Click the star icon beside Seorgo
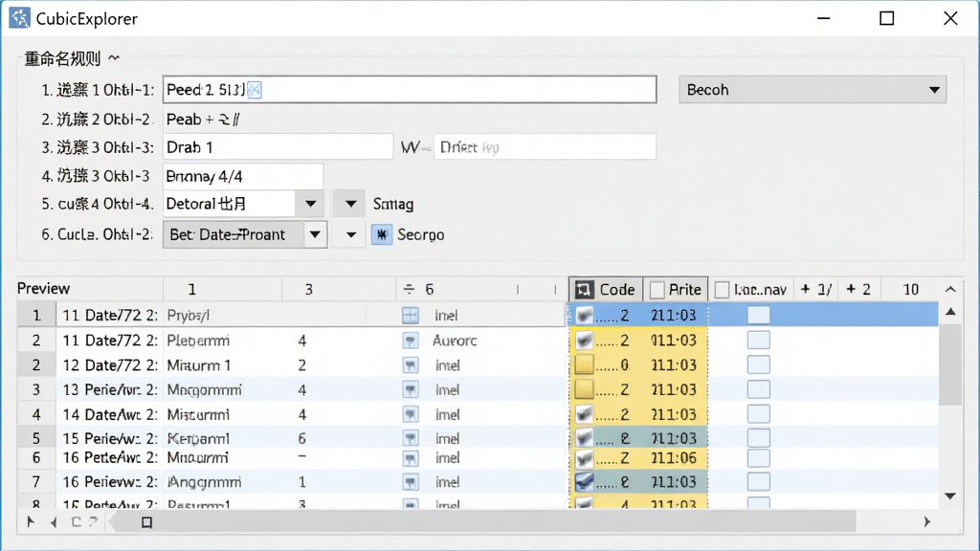 [x=381, y=235]
